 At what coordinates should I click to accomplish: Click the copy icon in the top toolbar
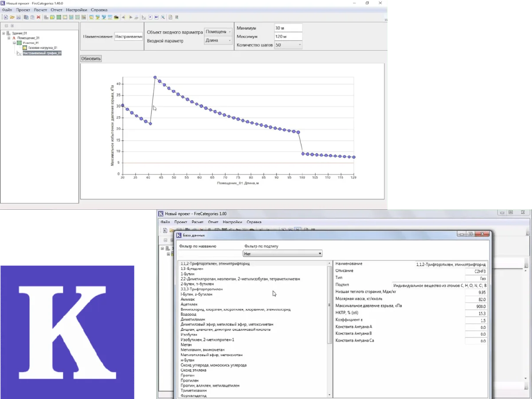coord(26,17)
